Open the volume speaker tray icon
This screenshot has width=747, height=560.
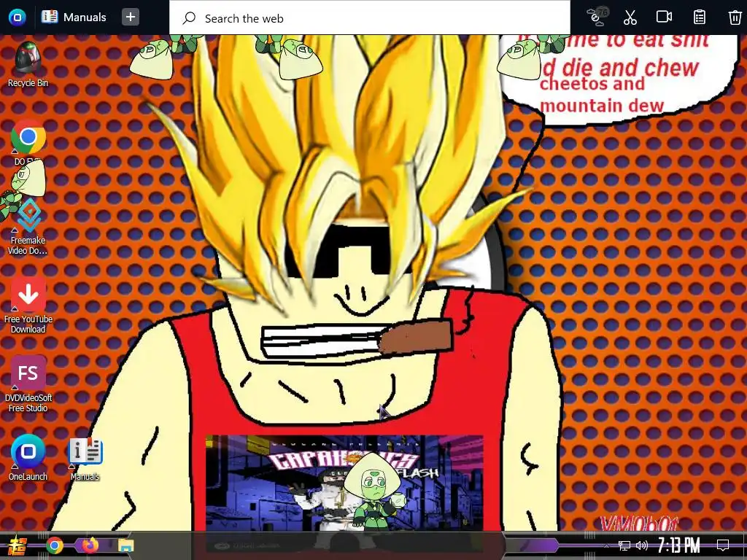642,545
